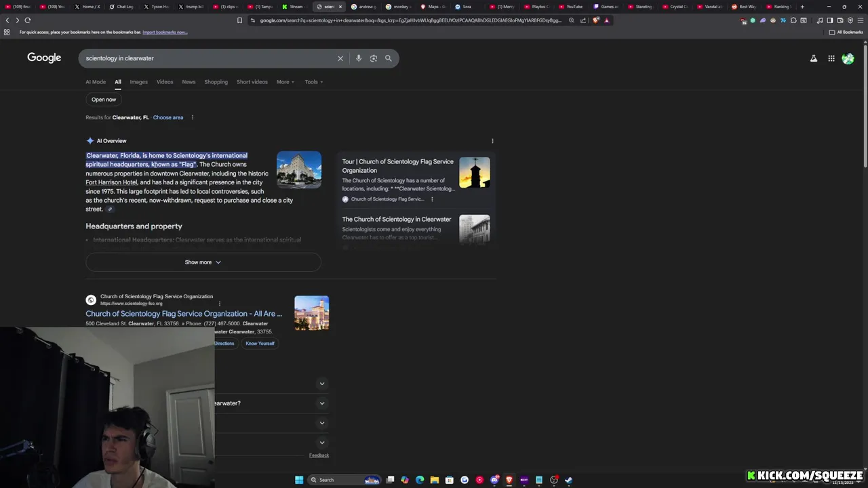Click the browser address bar URL

point(410,20)
